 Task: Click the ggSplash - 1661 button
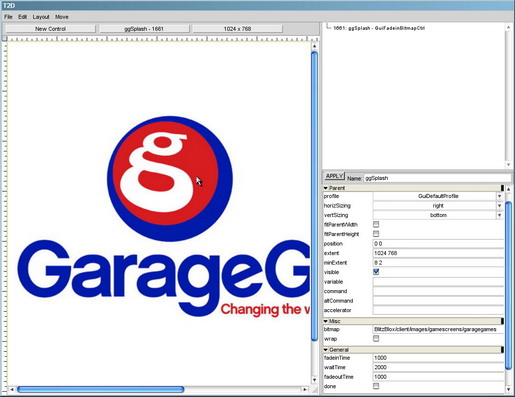pos(144,29)
